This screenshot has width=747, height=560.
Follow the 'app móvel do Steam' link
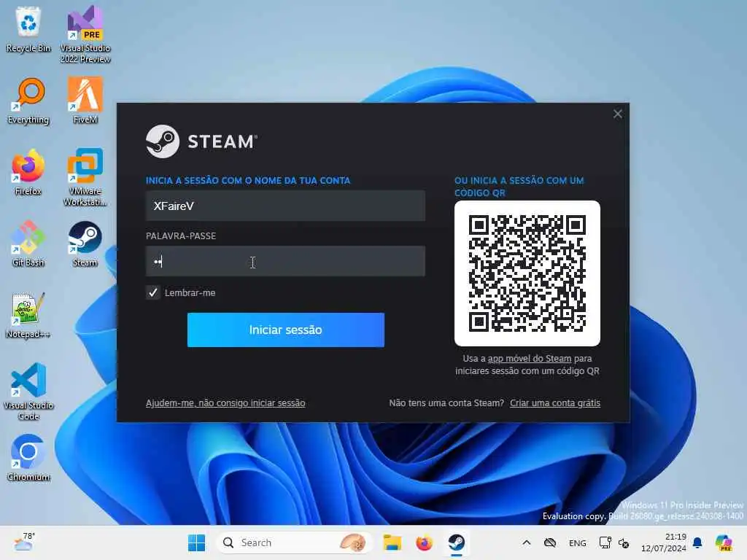tap(530, 359)
